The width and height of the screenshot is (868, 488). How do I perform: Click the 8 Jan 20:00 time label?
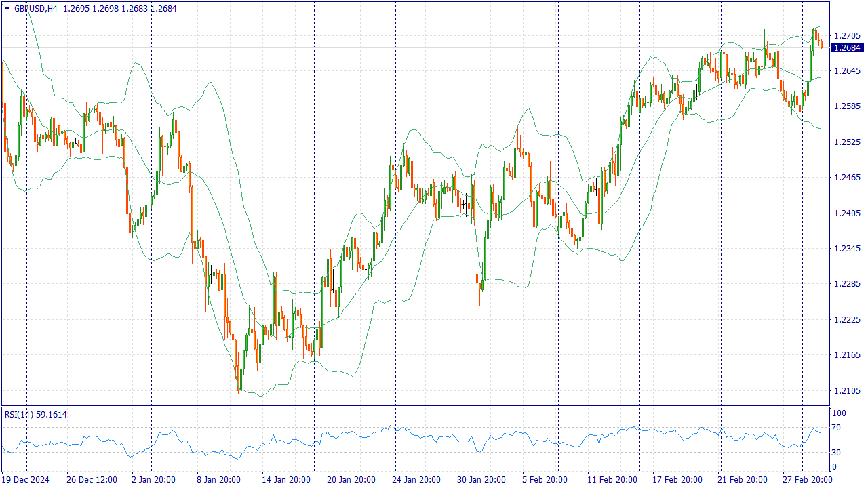(x=219, y=480)
